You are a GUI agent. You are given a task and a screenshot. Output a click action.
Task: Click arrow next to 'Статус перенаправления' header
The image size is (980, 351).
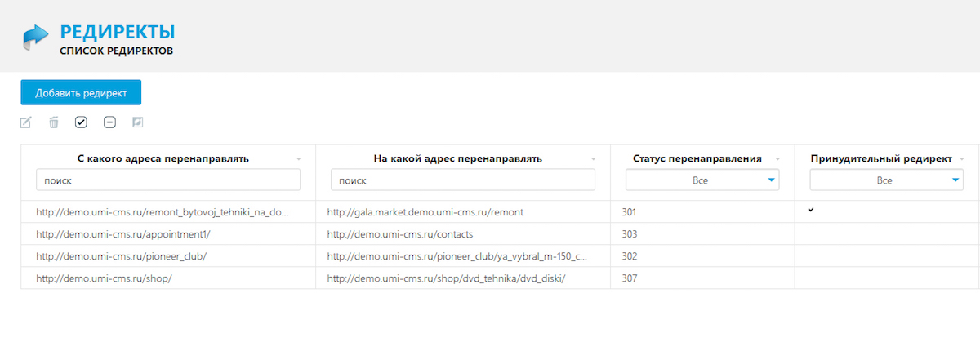777,158
